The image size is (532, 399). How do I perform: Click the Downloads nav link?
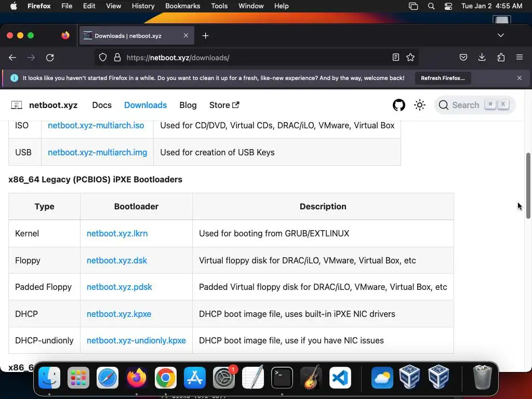coord(145,105)
